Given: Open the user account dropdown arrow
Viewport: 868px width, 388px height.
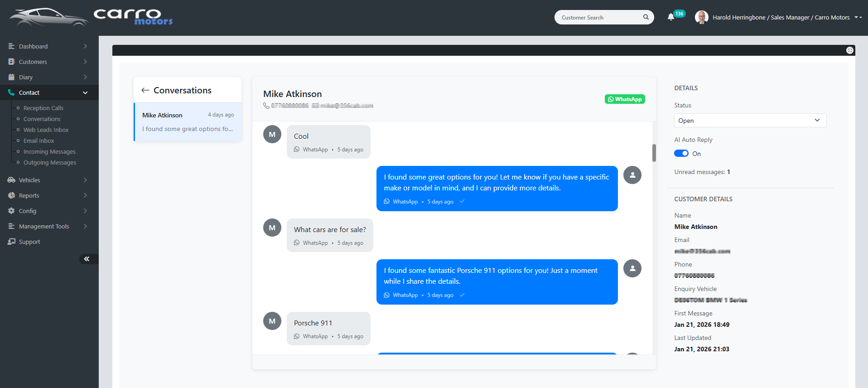Looking at the screenshot, I should click(x=857, y=17).
